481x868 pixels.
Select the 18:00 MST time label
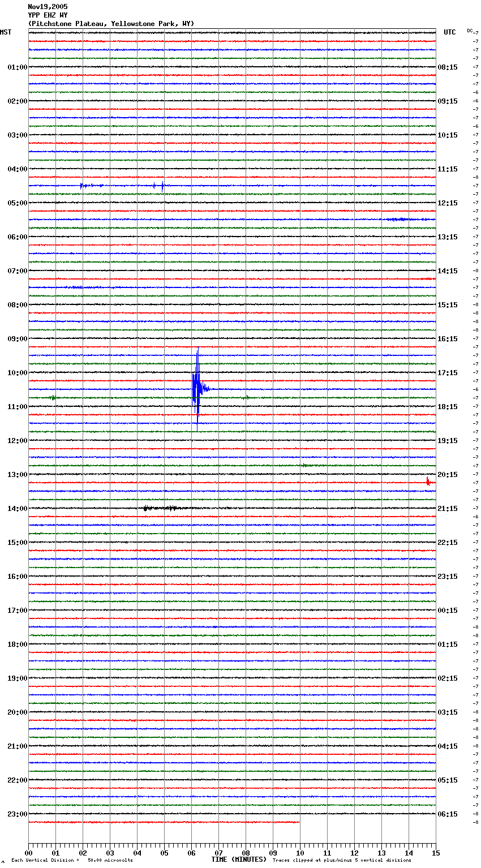click(18, 644)
